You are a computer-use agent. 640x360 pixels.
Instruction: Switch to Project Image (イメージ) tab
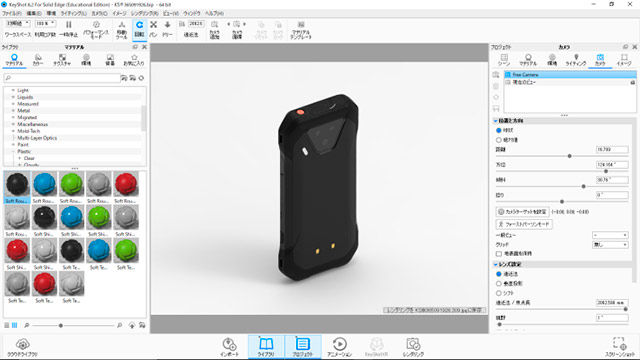pos(624,60)
